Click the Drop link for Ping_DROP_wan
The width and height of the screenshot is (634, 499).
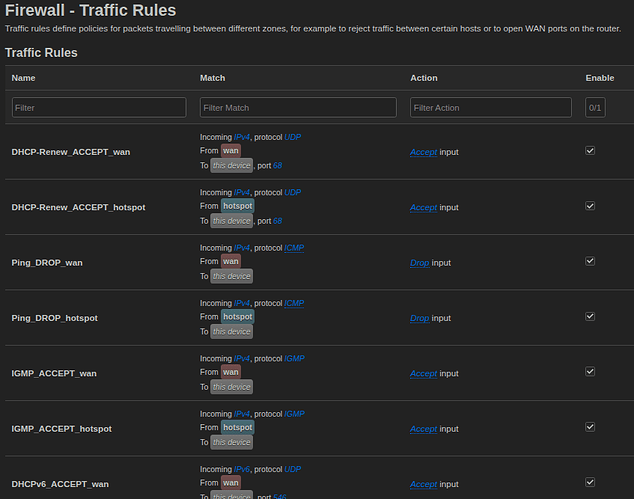click(419, 263)
